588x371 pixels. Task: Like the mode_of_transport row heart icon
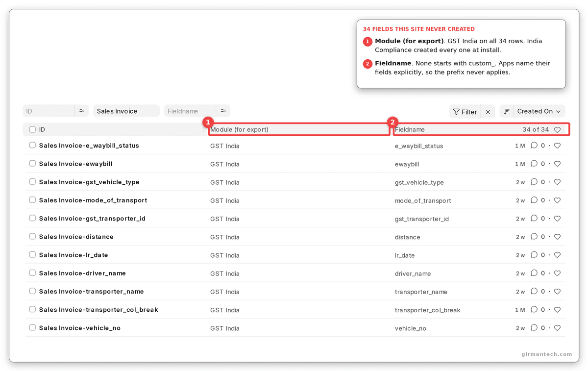(557, 200)
